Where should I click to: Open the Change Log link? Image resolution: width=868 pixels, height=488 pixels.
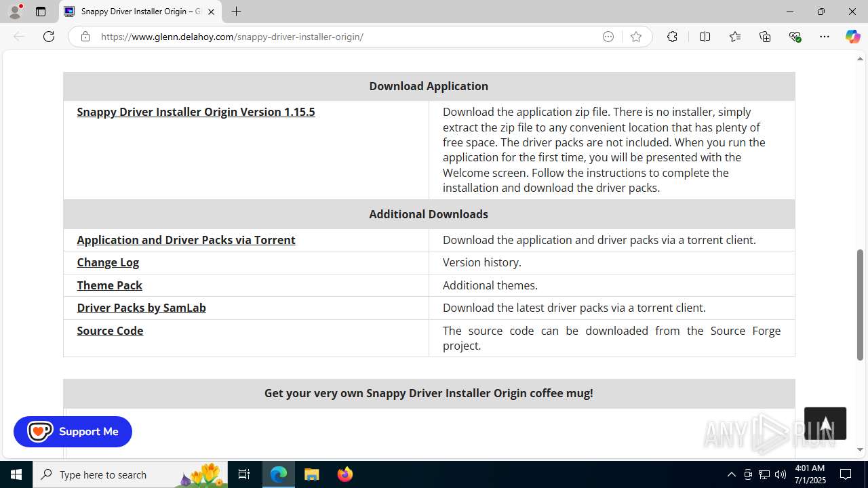108,262
